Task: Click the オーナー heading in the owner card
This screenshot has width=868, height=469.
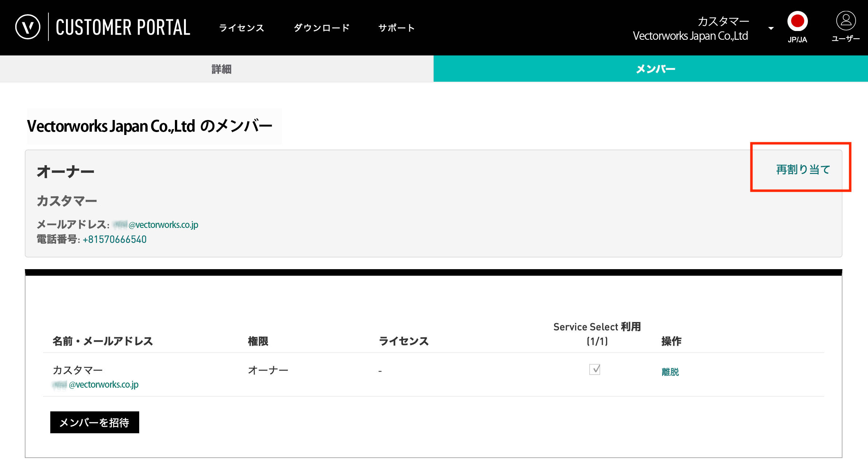Action: tap(66, 171)
